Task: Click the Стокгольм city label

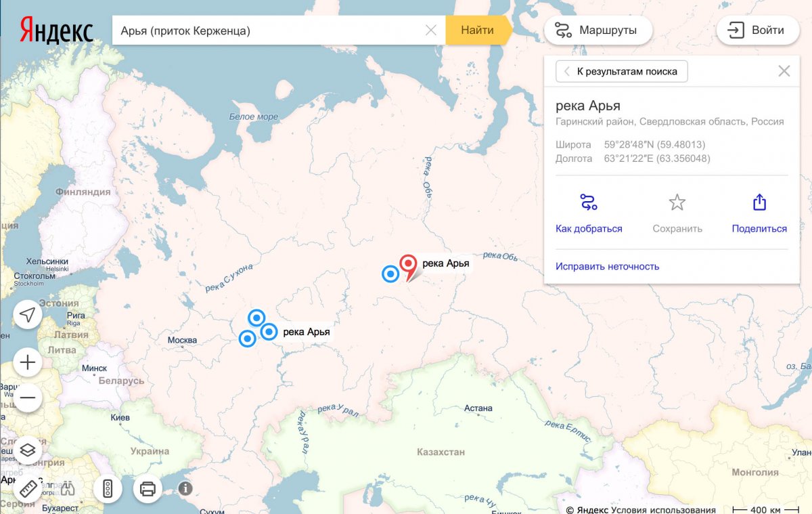Action: [35, 276]
